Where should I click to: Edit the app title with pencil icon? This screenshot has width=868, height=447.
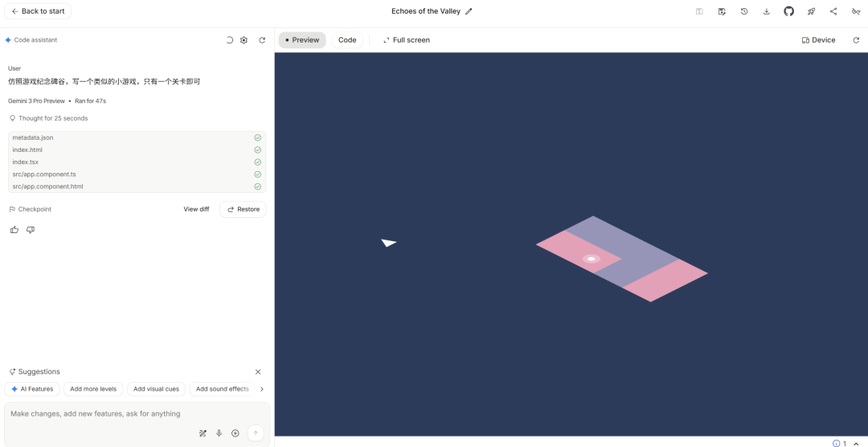pos(469,11)
